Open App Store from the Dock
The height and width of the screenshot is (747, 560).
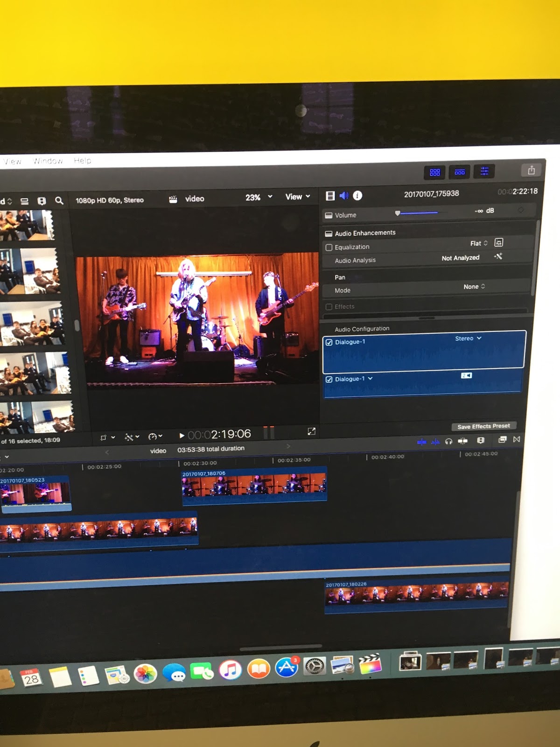click(x=287, y=668)
